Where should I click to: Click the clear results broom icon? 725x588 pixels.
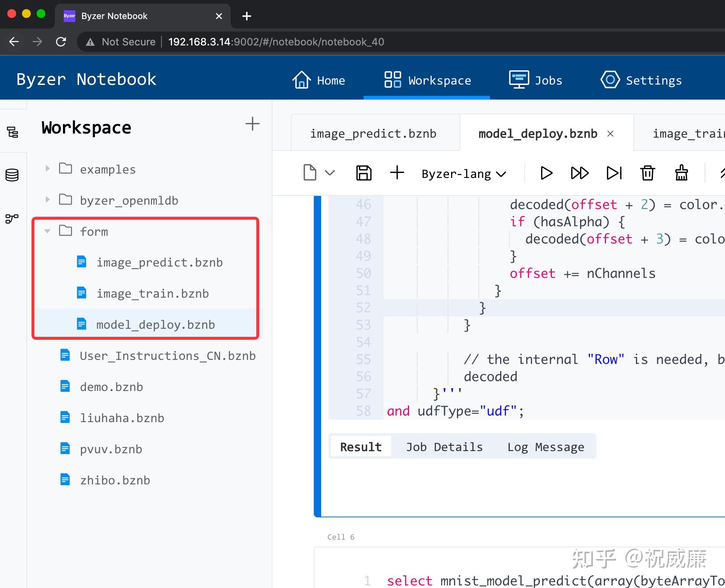(x=681, y=173)
